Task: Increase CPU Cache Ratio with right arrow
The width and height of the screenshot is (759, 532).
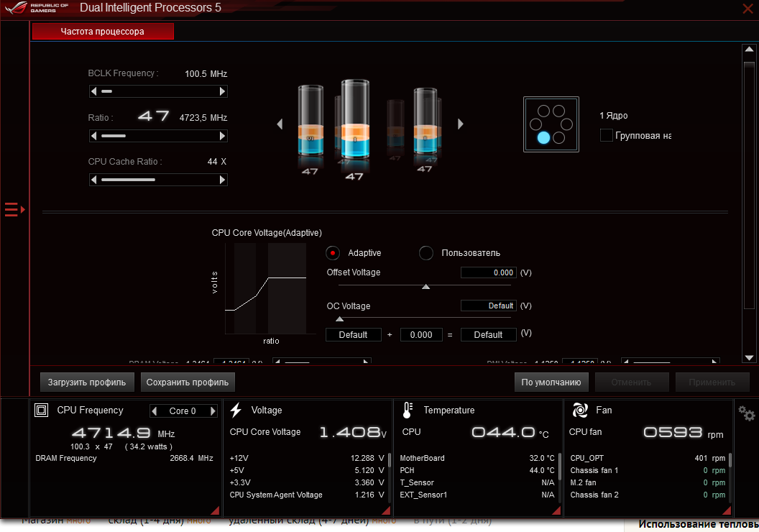Action: (222, 180)
